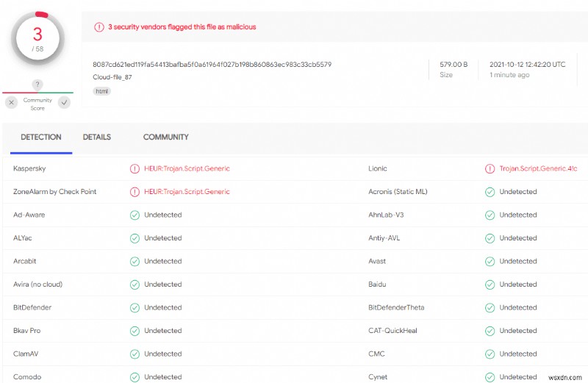This screenshot has width=588, height=383.
Task: Click Lionic's Trojan.Script.Generic.4!c result
Action: coord(538,168)
